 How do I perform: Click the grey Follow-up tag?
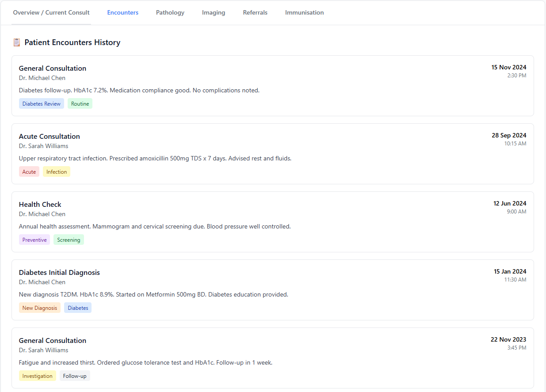[75, 376]
